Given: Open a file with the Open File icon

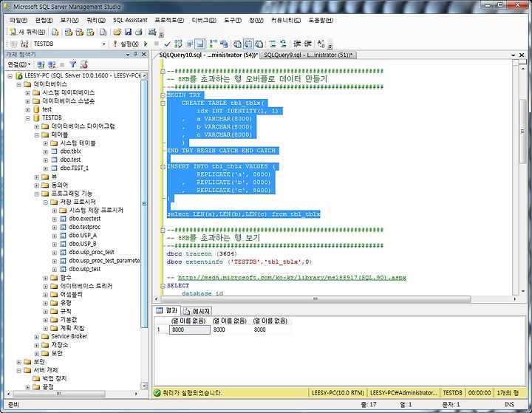Looking at the screenshot, I should [x=117, y=32].
